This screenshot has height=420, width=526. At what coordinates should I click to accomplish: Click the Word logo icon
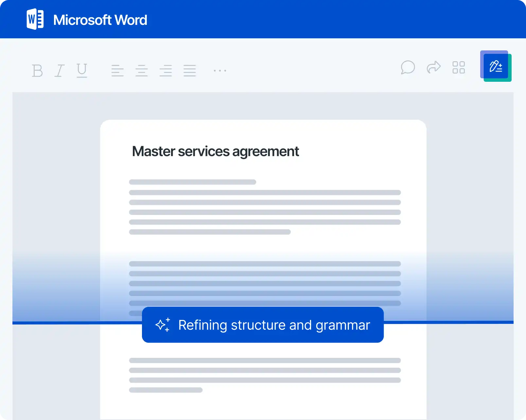(x=35, y=20)
